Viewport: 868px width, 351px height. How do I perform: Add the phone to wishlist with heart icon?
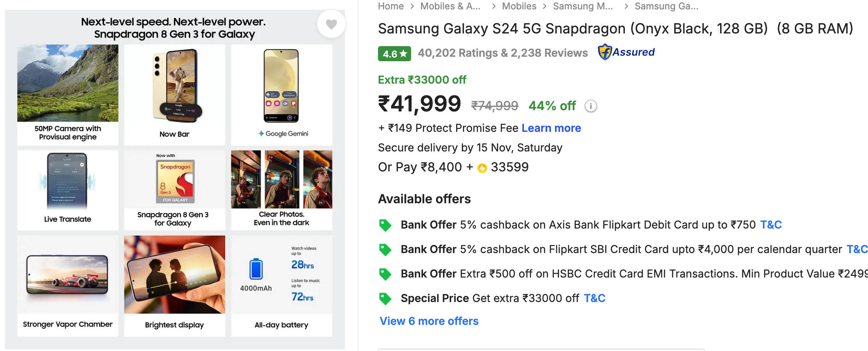pyautogui.click(x=331, y=24)
